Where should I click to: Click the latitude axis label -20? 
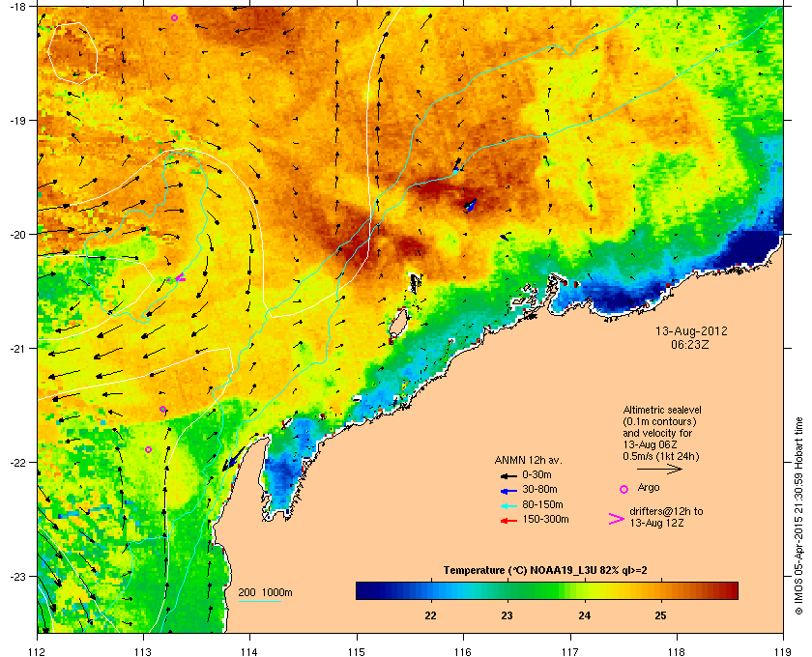point(18,235)
